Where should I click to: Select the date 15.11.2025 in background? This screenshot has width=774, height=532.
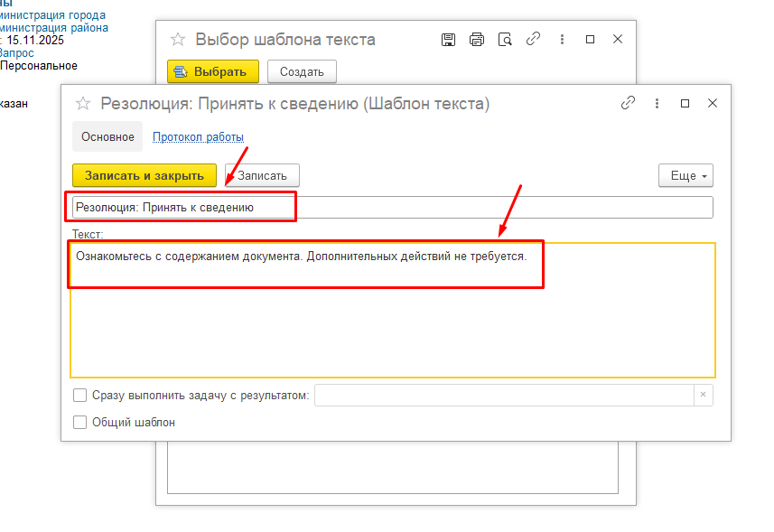click(35, 41)
